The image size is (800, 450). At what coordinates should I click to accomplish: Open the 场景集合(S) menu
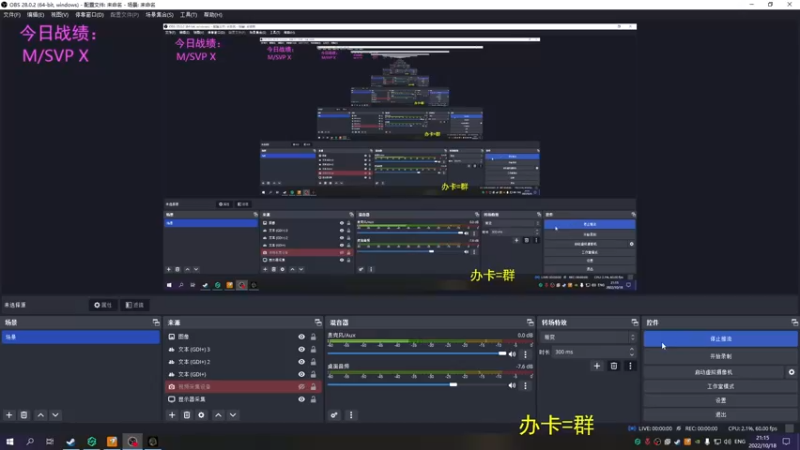(x=159, y=15)
